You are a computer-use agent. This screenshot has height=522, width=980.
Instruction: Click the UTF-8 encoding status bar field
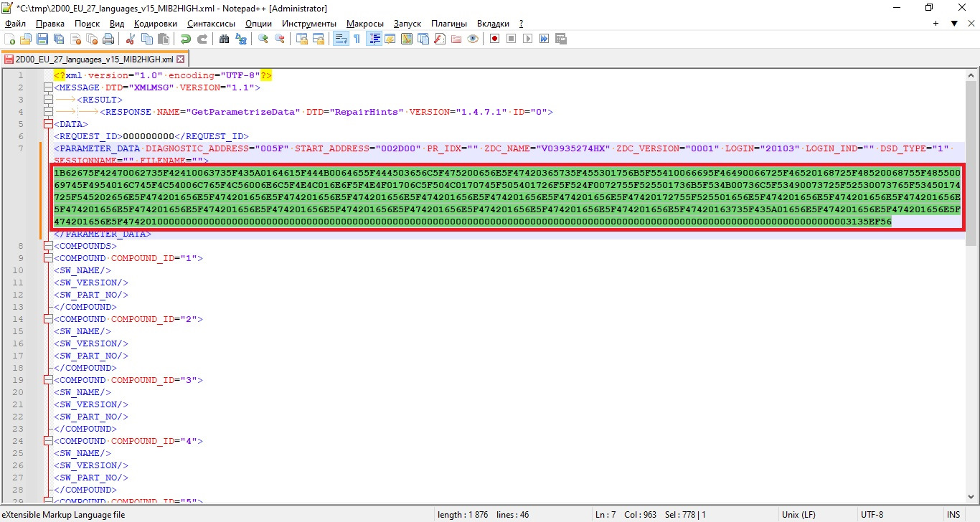click(x=872, y=515)
